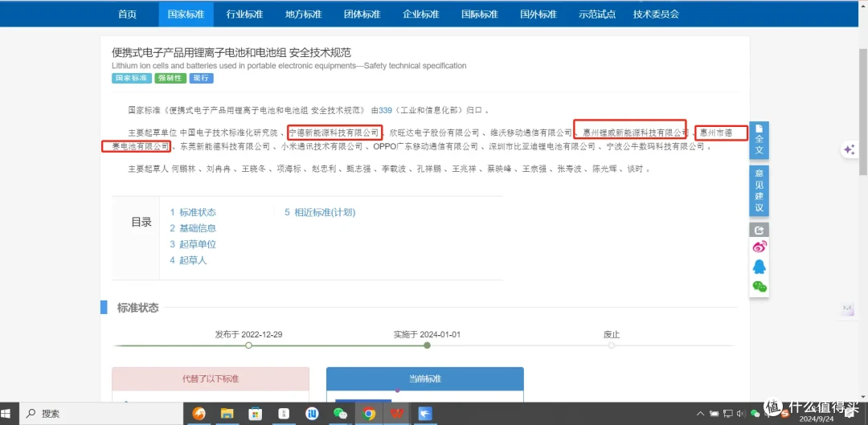Click the taskbar 搜索 search box
Screen dimensions: 868x425
100,414
